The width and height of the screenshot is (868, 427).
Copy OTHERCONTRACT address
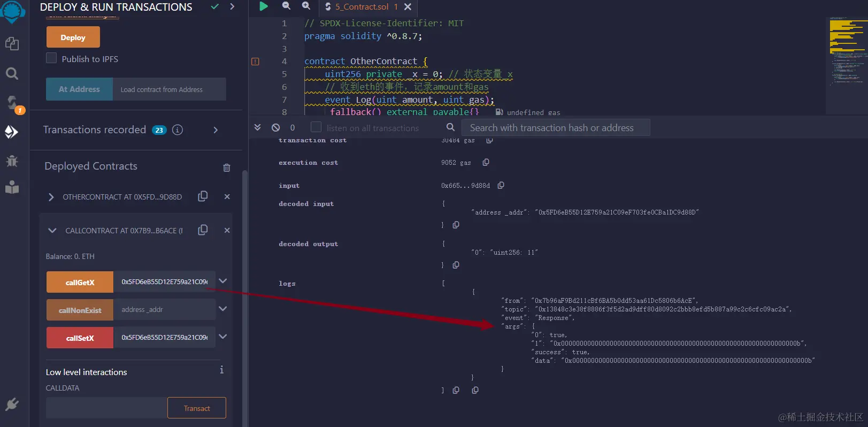[203, 196]
